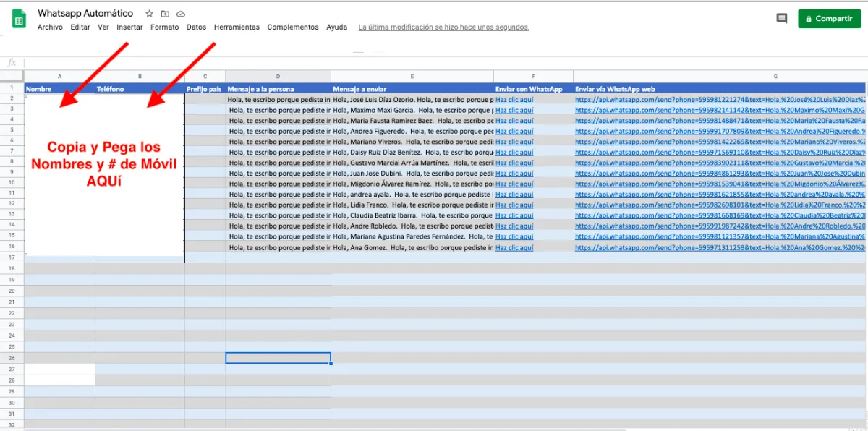
Task: Click the Enviar con WhatsApp header cell
Action: (x=534, y=89)
